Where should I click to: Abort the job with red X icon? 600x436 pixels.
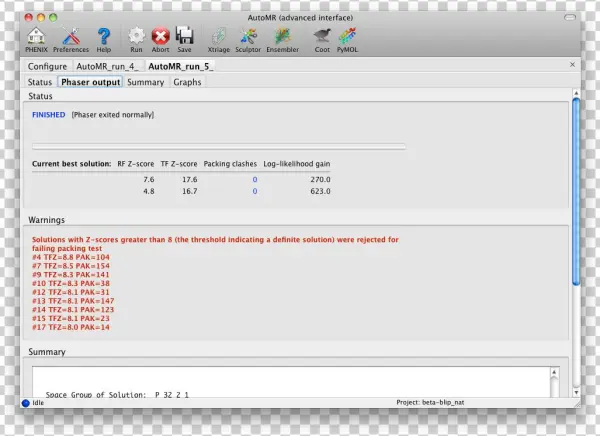coord(160,39)
